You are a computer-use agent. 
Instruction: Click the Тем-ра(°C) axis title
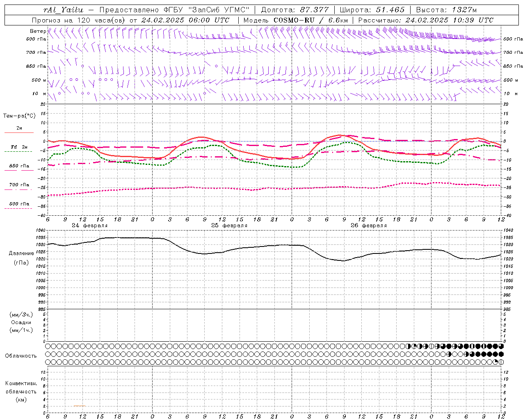(19, 116)
